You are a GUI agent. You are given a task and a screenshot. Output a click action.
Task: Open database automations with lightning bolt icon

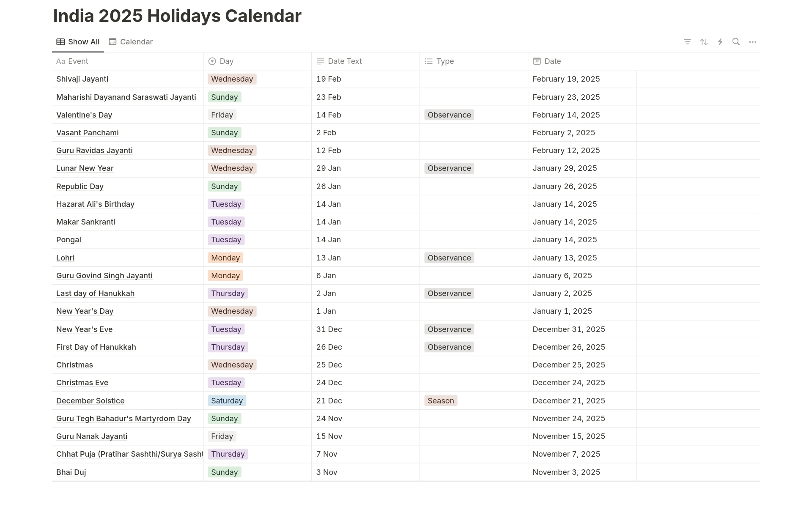pyautogui.click(x=720, y=41)
